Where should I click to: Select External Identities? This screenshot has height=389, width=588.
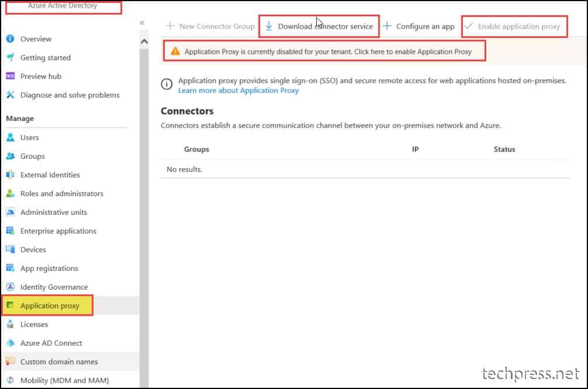[x=50, y=175]
